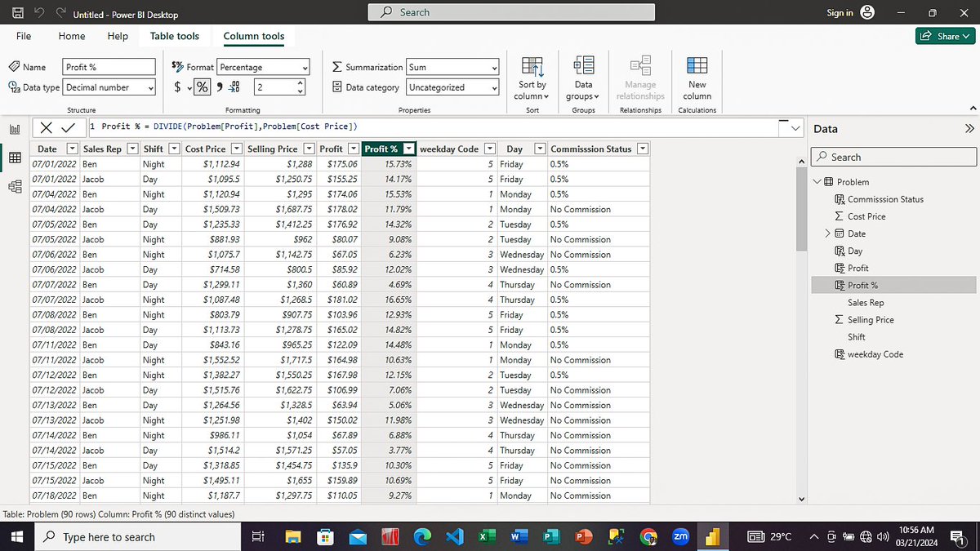This screenshot has width=980, height=551.
Task: Select Commission Status field in Data pane
Action: (885, 199)
